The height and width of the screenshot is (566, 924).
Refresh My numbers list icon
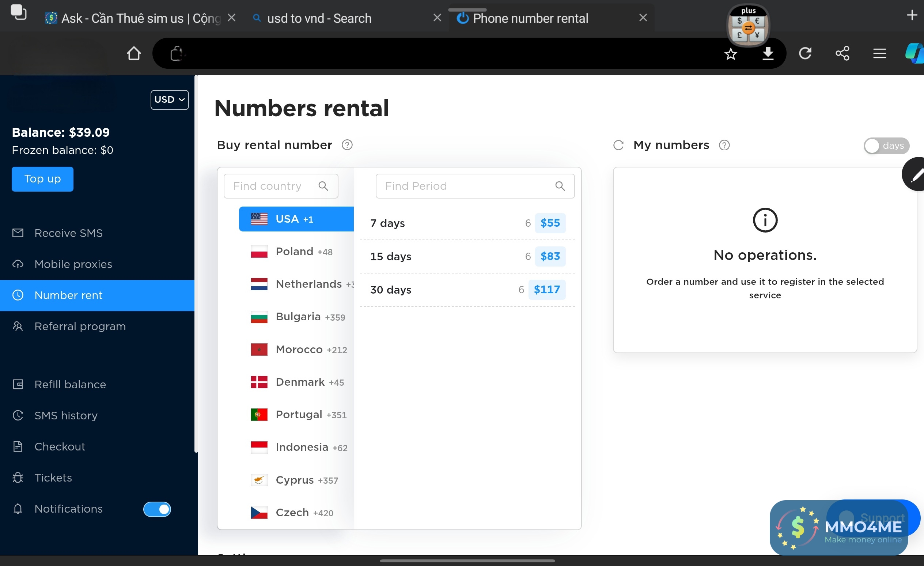click(x=618, y=145)
